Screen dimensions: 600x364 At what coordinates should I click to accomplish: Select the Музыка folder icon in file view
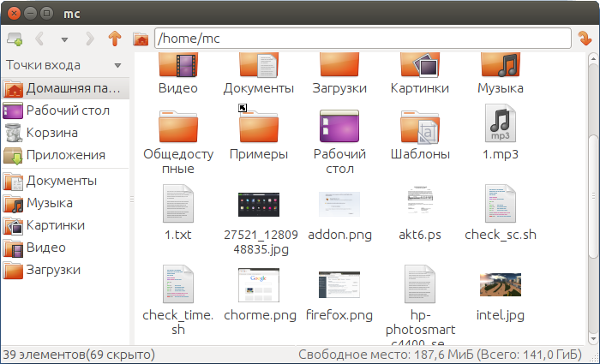click(x=501, y=65)
